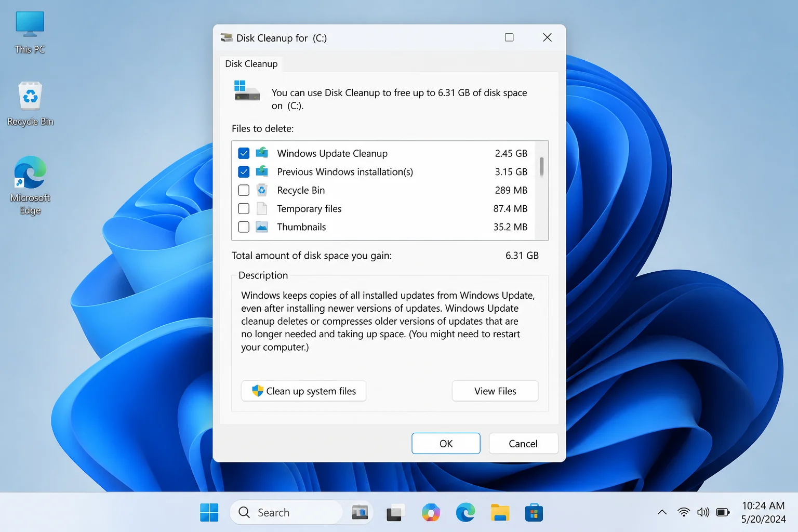Image resolution: width=798 pixels, height=532 pixels.
Task: Open Microsoft Store from the taskbar
Action: [x=534, y=513]
